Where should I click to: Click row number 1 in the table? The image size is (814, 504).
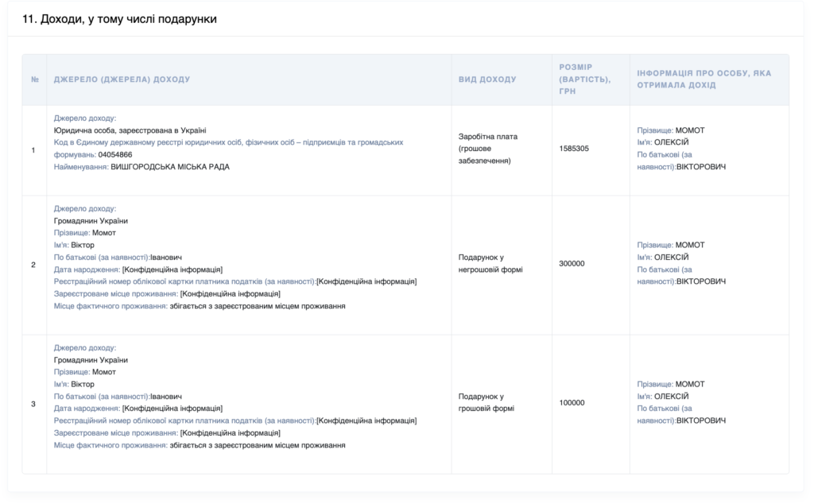34,149
